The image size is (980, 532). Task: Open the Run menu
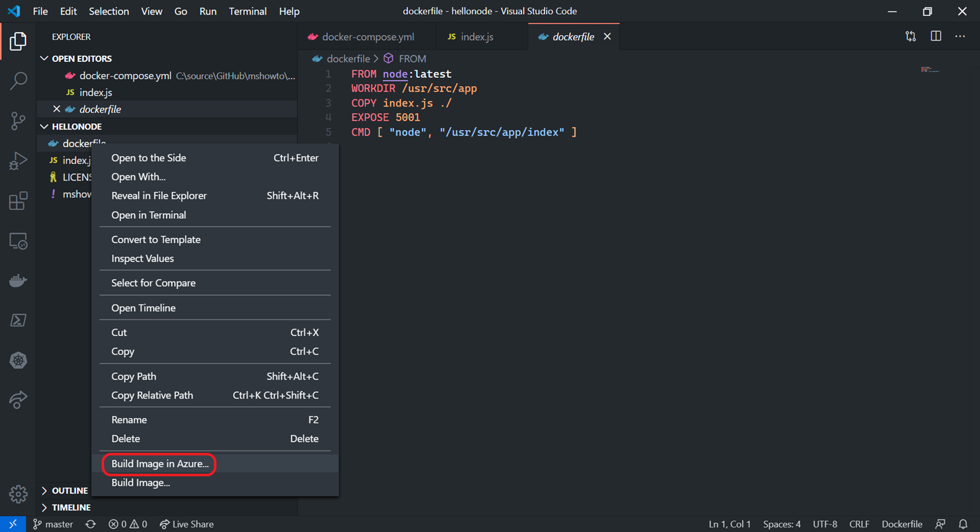coord(207,11)
